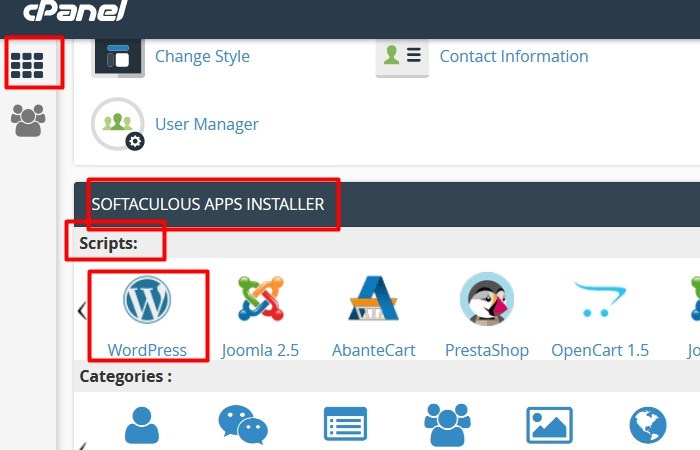Screen dimensions: 700x450
Task: Open the PrestaShop link
Action: [x=487, y=350]
